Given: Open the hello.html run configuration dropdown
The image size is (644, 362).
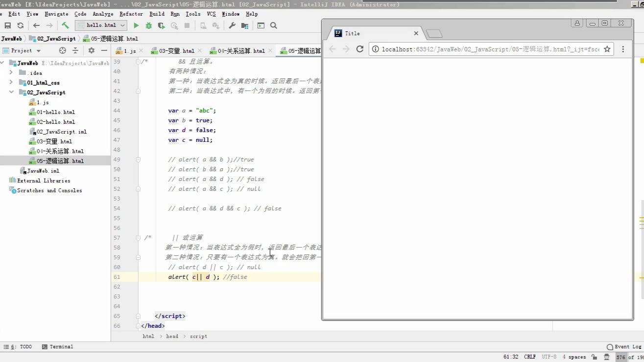Looking at the screenshot, I should [101, 25].
